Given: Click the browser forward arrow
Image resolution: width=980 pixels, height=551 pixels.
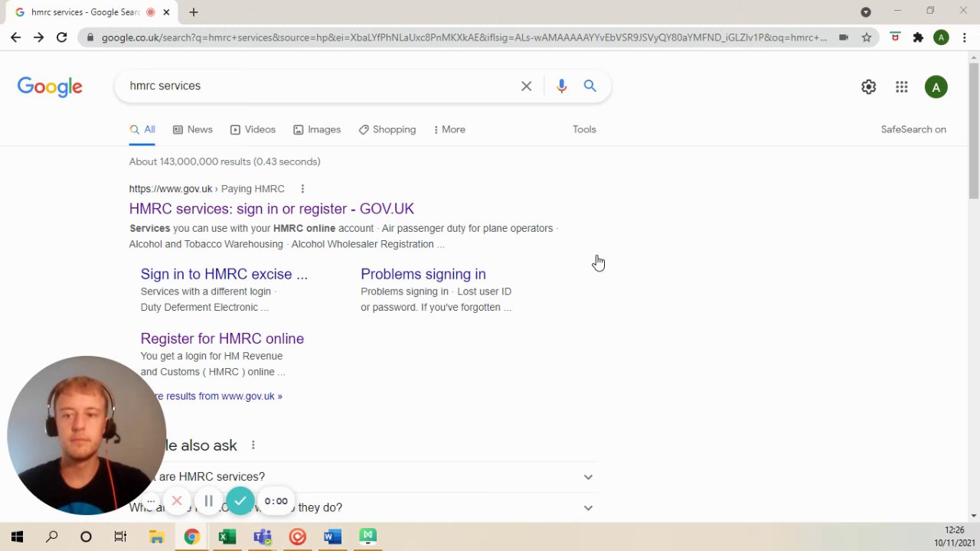Looking at the screenshot, I should point(38,37).
